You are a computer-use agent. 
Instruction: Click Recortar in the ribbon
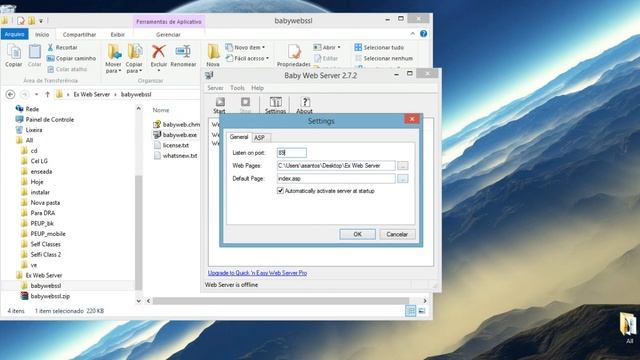point(62,47)
